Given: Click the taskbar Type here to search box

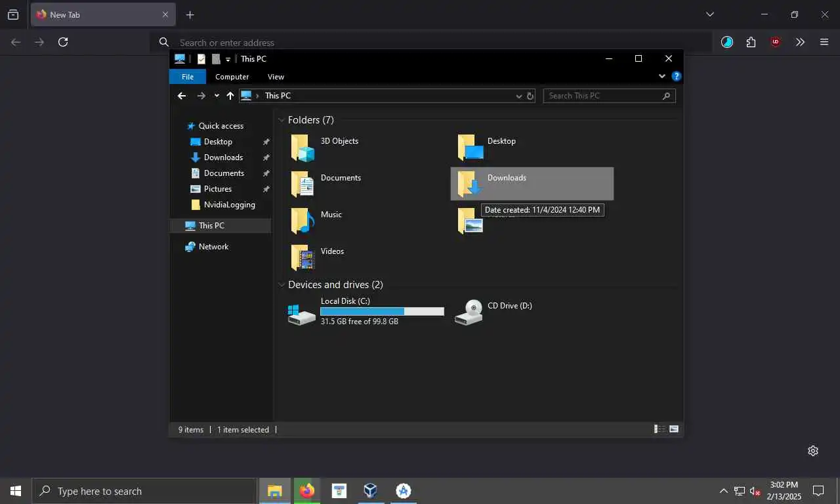Looking at the screenshot, I should coord(144,491).
